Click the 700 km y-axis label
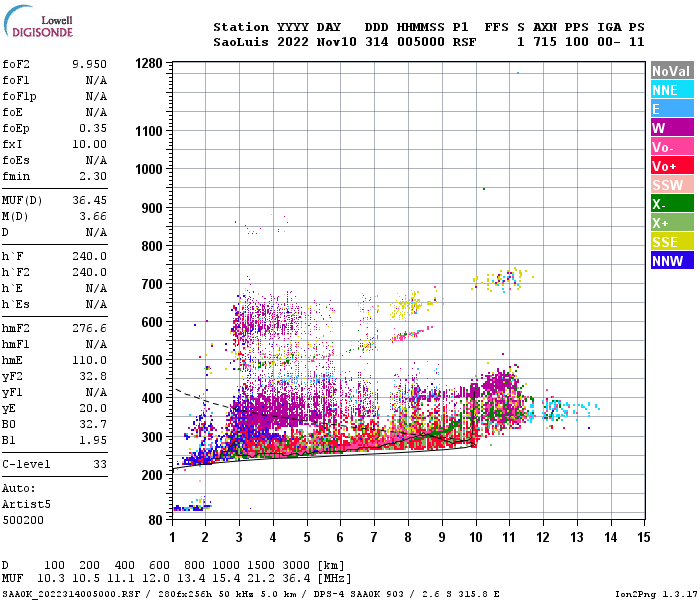700x600 pixels. [x=152, y=284]
